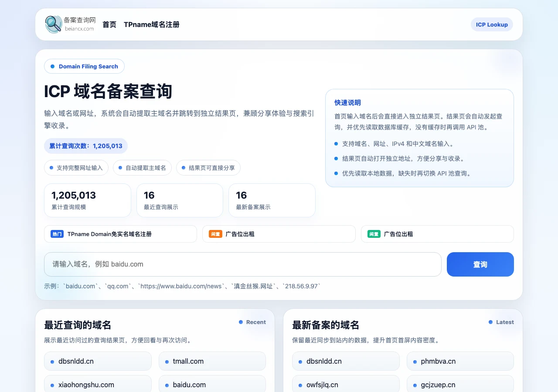Click the blue 热门 tag icon
The height and width of the screenshot is (392, 558).
57,234
